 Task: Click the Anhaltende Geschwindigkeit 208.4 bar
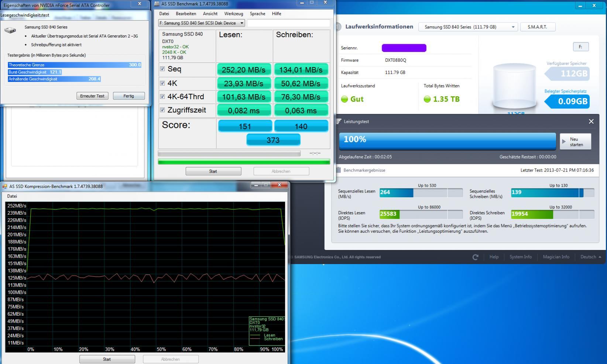pyautogui.click(x=54, y=79)
